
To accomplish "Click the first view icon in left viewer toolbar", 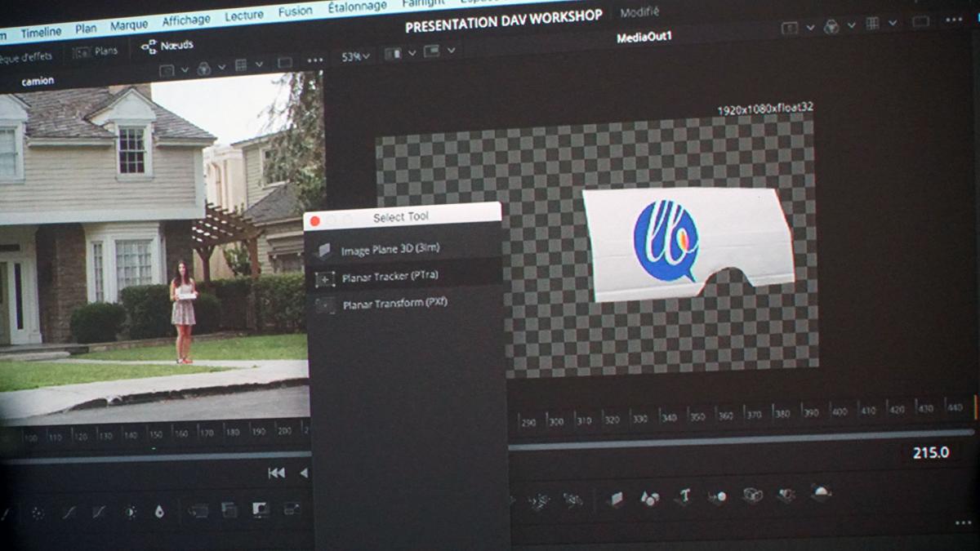I will click(x=166, y=70).
